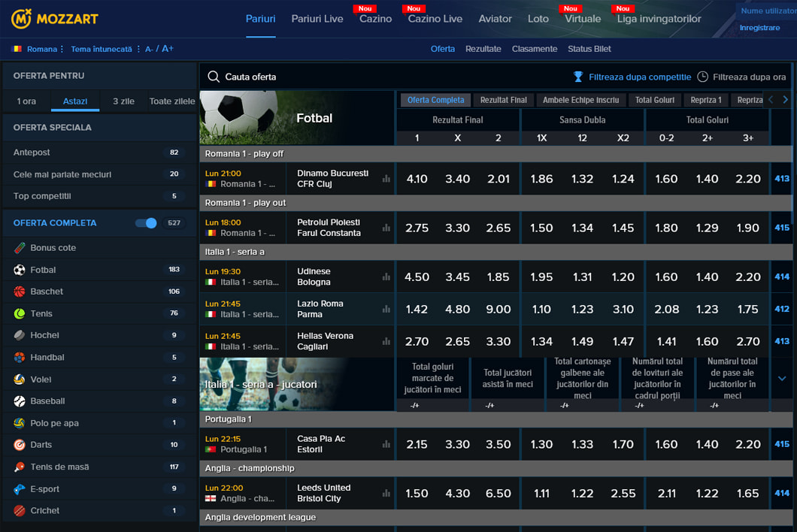Click the search magnifier icon

pyautogui.click(x=214, y=77)
